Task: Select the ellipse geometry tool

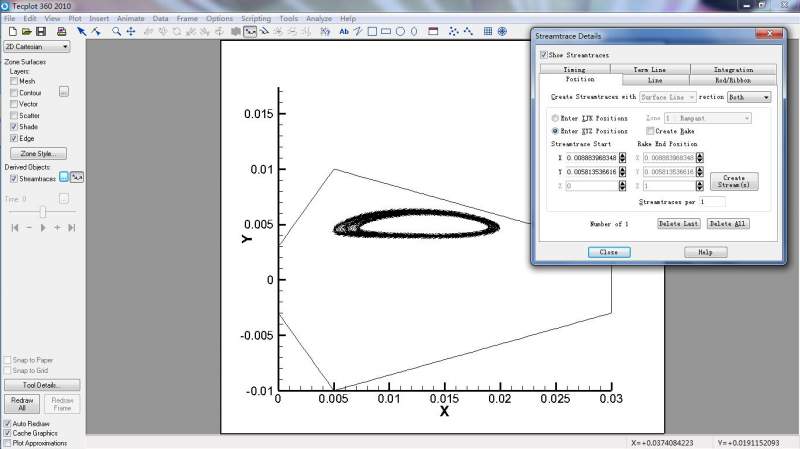Action: [414, 32]
